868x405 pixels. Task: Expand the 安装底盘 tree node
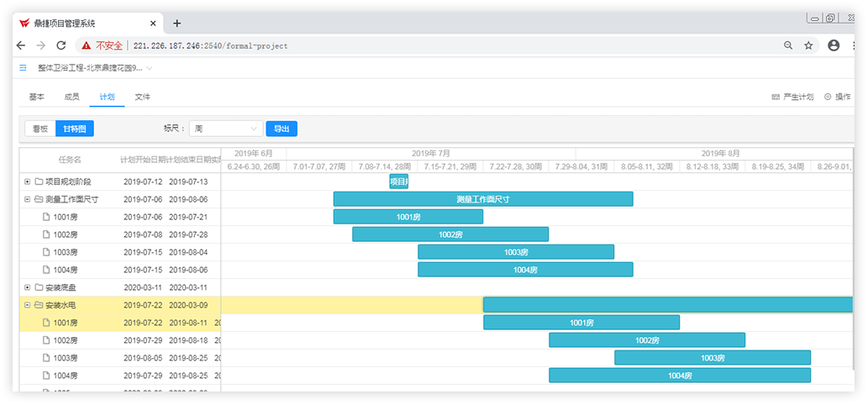(x=27, y=287)
